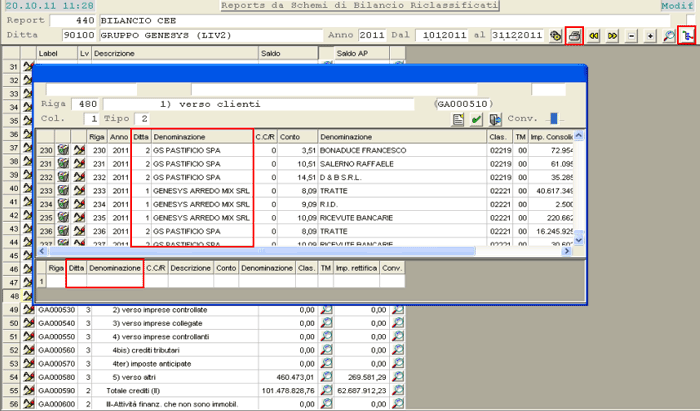This screenshot has width=700, height=411.
Task: Click the exit door icon in popup
Action: click(495, 119)
